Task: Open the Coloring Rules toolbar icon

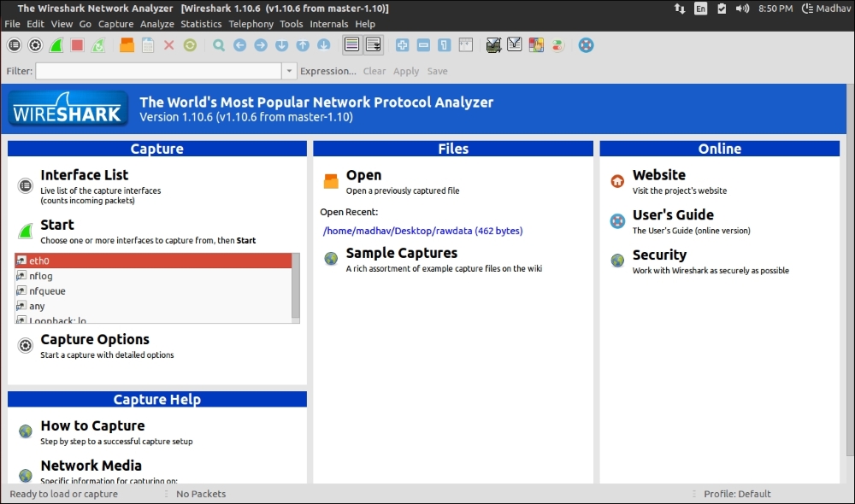Action: tap(536, 44)
